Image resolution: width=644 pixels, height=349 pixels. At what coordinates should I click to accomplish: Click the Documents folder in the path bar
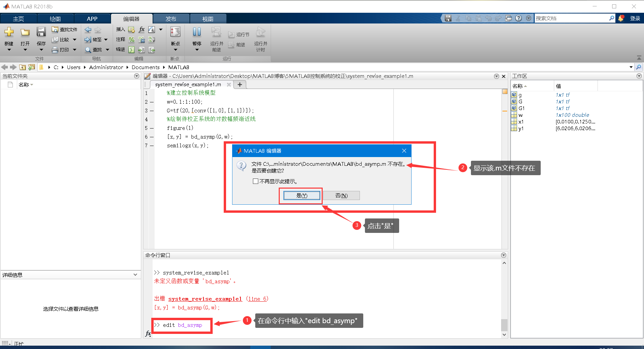146,67
